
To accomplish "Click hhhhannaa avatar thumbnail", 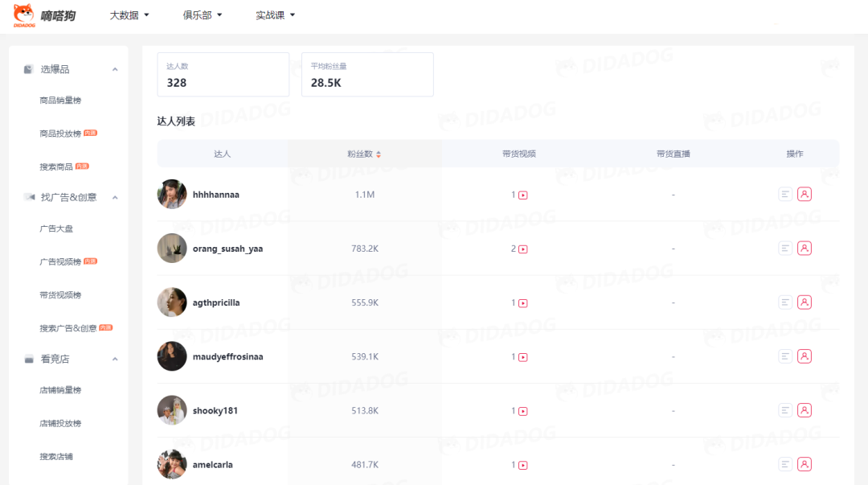I will [x=172, y=194].
